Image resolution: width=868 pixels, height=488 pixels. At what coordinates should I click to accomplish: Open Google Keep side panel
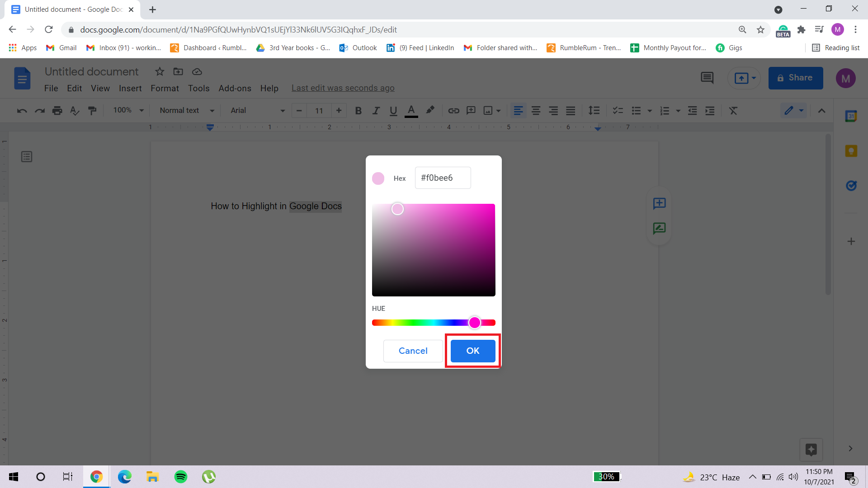(x=851, y=151)
